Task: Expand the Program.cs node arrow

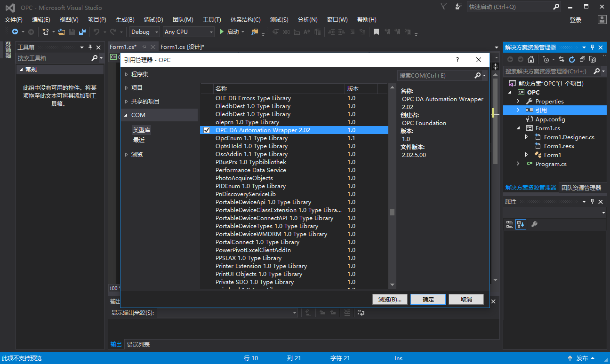Action: click(518, 164)
